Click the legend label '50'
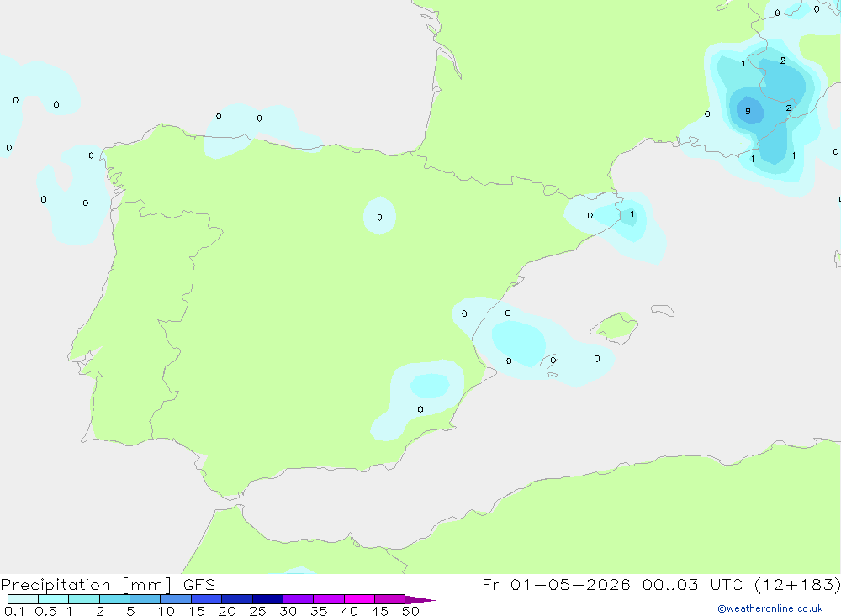Image resolution: width=841 pixels, height=616 pixels. pos(410,611)
